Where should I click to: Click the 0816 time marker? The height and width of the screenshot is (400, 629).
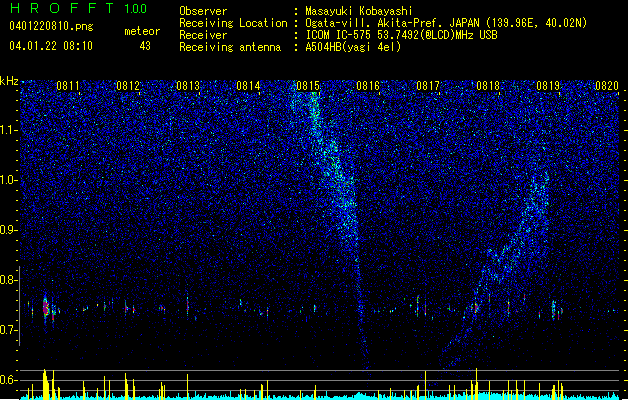(368, 86)
